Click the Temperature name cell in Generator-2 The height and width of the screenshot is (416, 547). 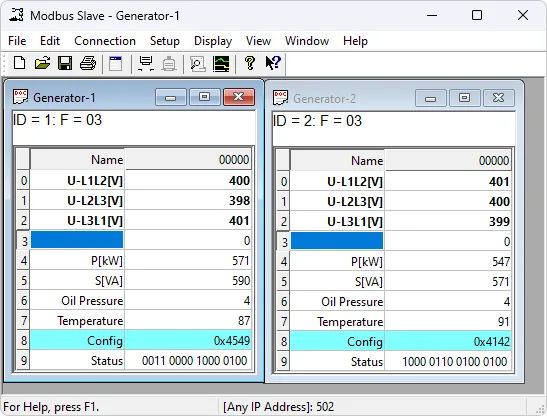point(337,321)
